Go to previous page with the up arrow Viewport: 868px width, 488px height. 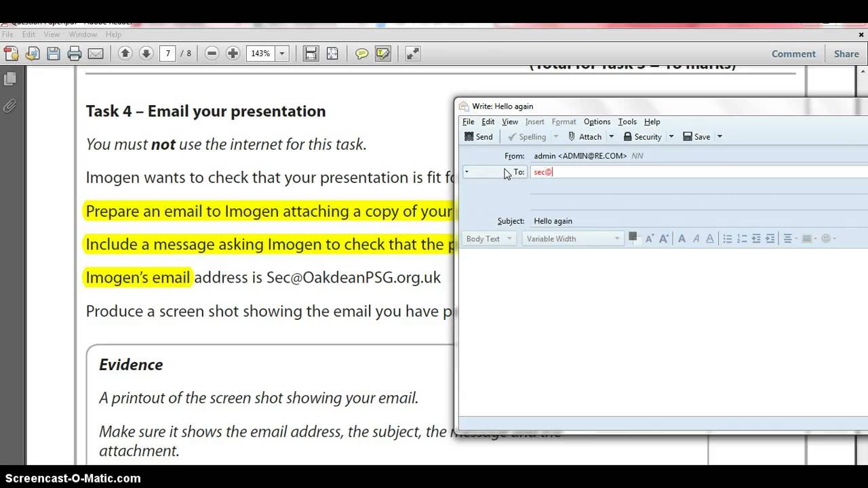(x=125, y=54)
